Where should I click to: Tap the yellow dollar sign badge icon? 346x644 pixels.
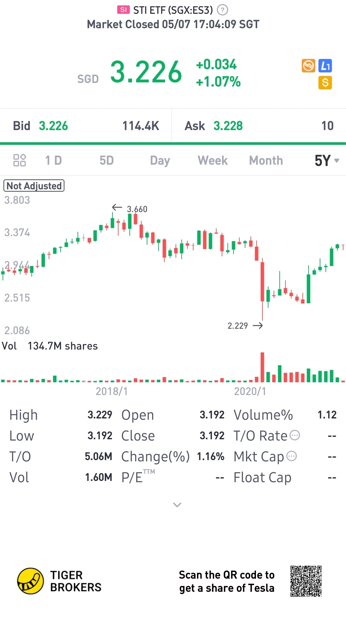325,83
